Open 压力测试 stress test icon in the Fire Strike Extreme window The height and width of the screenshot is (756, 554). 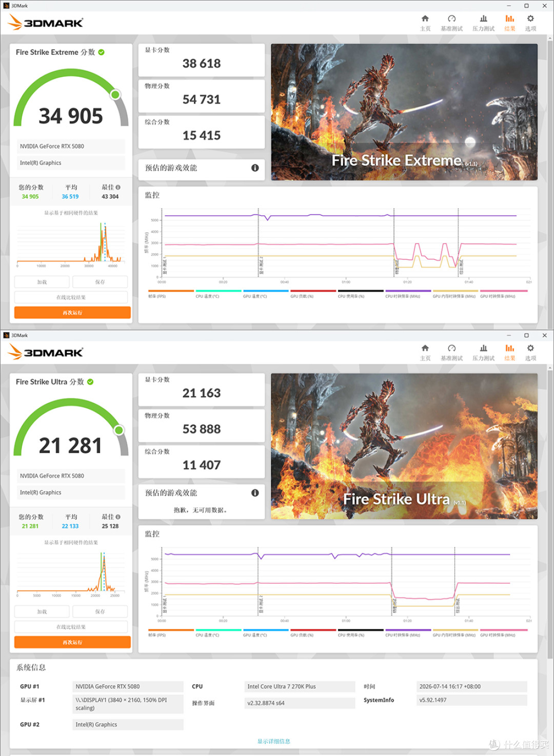pyautogui.click(x=483, y=23)
